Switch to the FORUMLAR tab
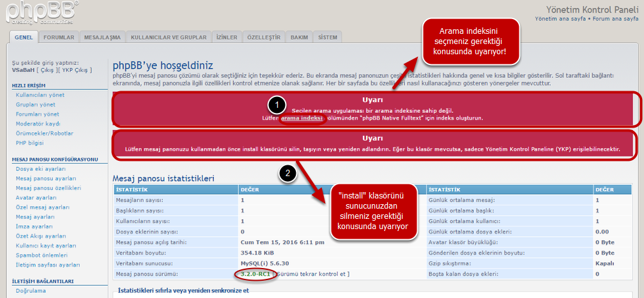Screen dimensions: 644x298 coord(59,38)
